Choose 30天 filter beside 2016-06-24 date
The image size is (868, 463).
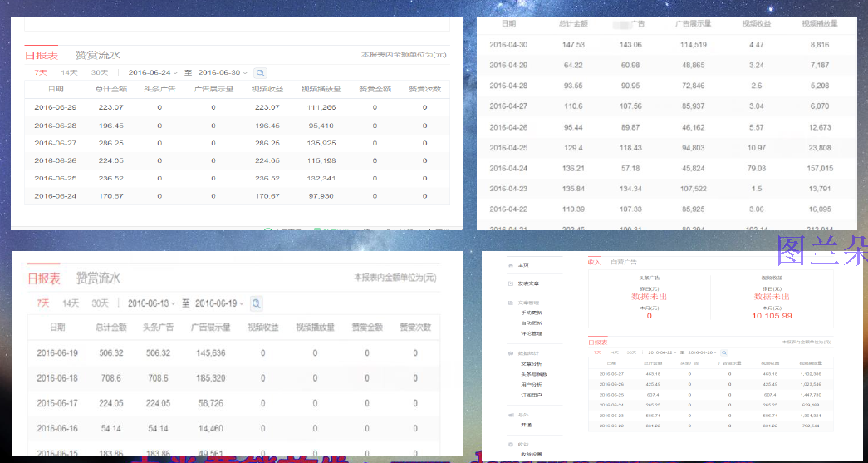tap(100, 72)
